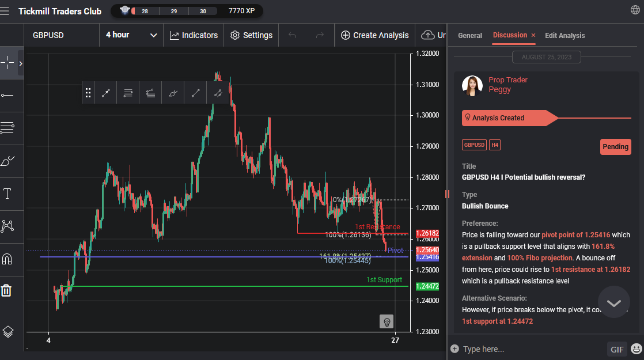Click Prop Trader Peggy's avatar
Viewport: 644px width, 360px height.
pyautogui.click(x=472, y=86)
